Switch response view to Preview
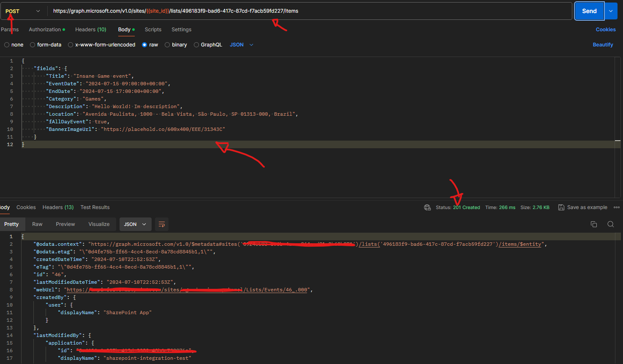This screenshot has height=364, width=623. pyautogui.click(x=65, y=224)
